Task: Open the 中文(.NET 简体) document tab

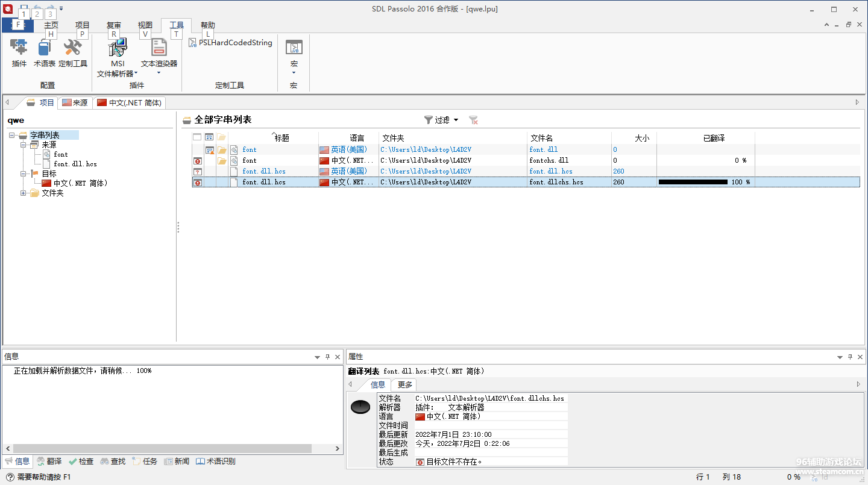Action: click(130, 103)
